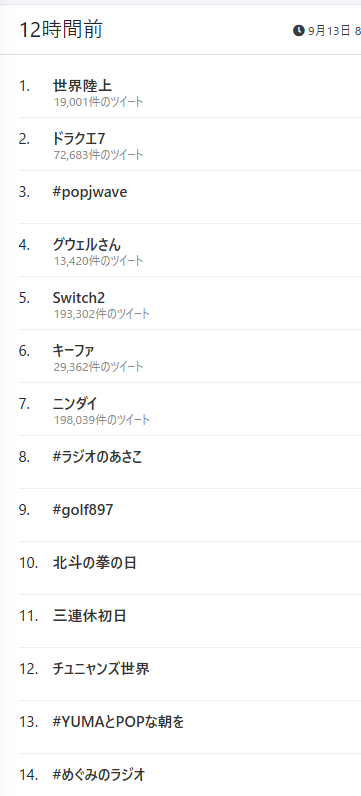Select the 三連休初日 trend
The width and height of the screenshot is (361, 796).
click(x=89, y=616)
